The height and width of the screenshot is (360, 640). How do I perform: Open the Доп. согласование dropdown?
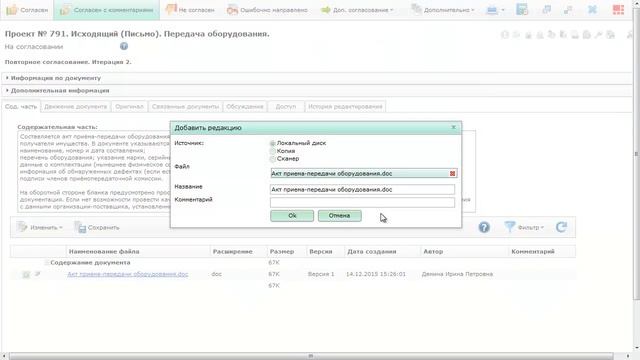click(357, 10)
